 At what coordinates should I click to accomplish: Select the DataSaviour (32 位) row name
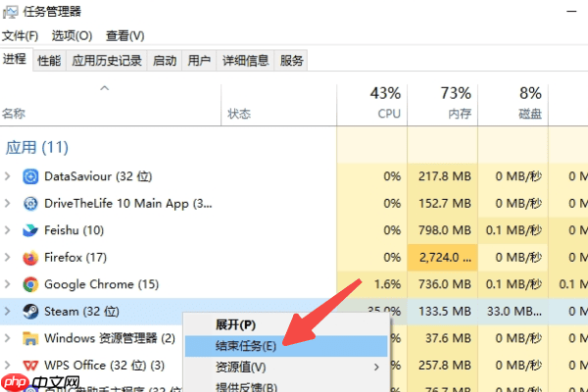coord(98,176)
